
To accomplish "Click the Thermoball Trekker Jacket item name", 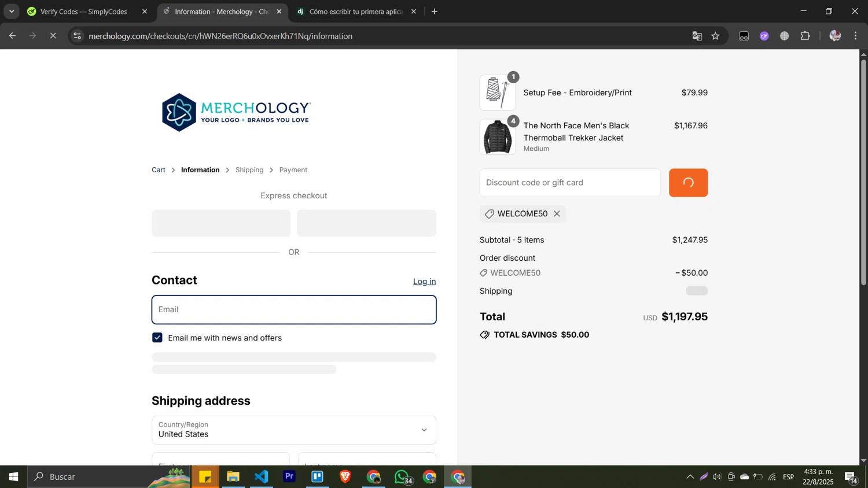I will [x=576, y=132].
